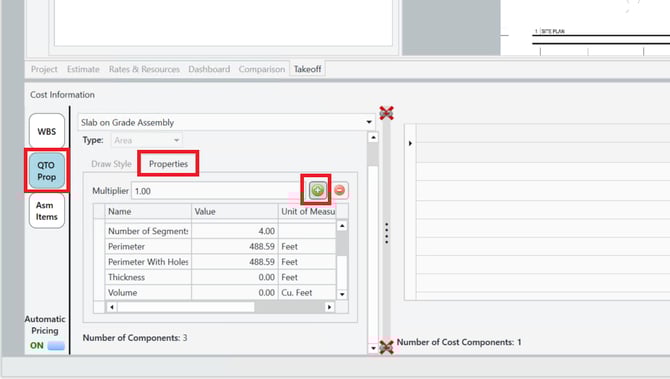Click the properties table down scroll arrow
Viewport: 670px width, 379px height.
coord(342,294)
